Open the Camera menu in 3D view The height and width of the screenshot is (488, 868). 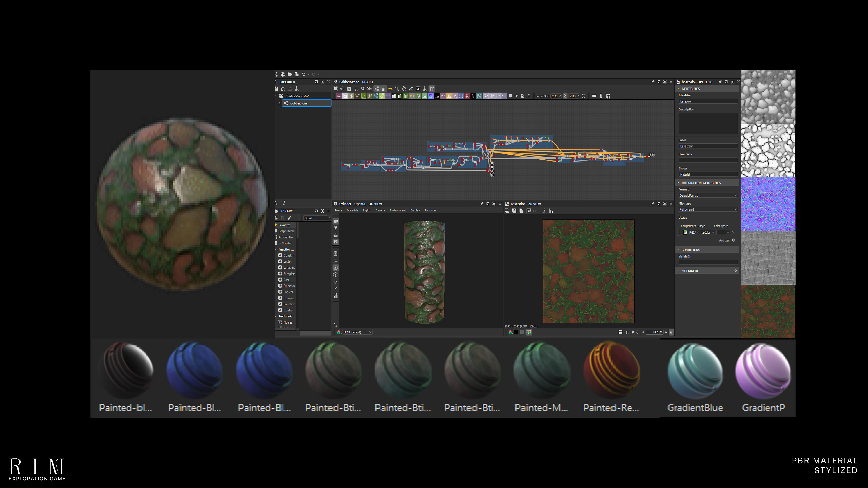pos(380,211)
